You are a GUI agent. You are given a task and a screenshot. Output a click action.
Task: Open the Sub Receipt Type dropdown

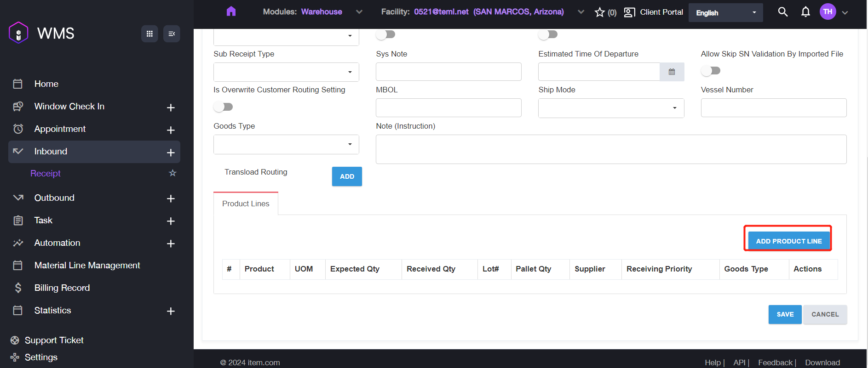pyautogui.click(x=286, y=72)
